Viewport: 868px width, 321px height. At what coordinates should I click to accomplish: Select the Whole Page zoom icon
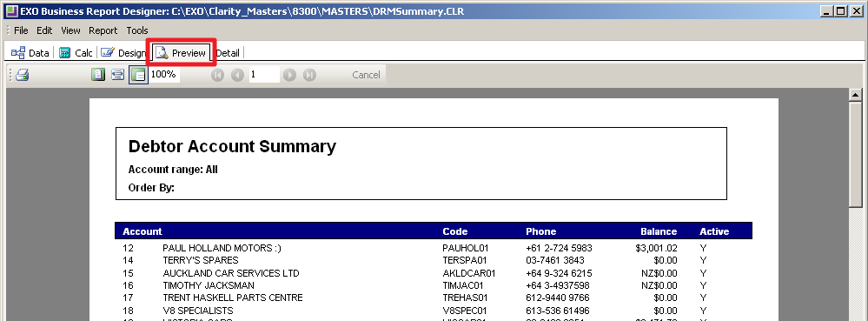[x=98, y=75]
